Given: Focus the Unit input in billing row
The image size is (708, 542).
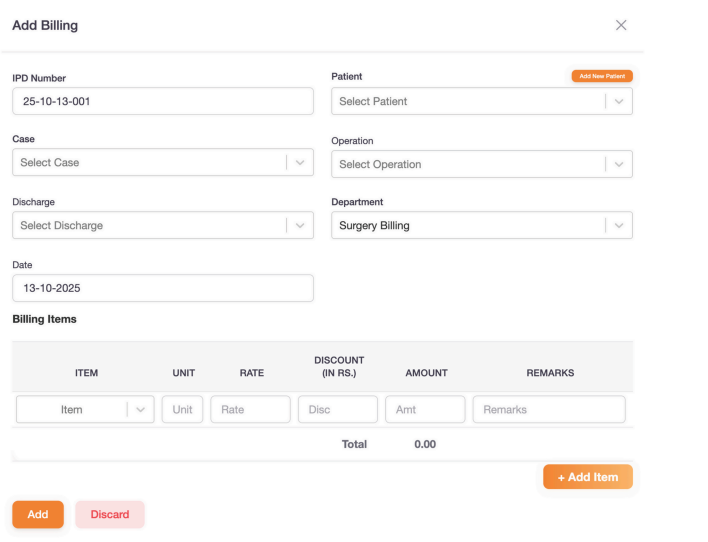Looking at the screenshot, I should point(182,410).
